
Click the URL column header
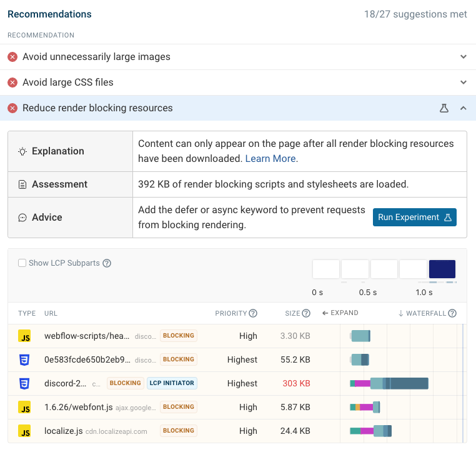51,313
